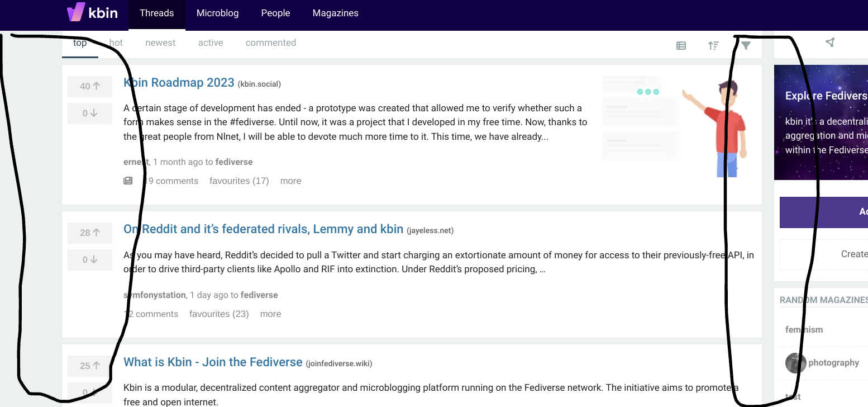868x407 pixels.
Task: Click the photography magazine avatar icon
Action: tap(795, 363)
